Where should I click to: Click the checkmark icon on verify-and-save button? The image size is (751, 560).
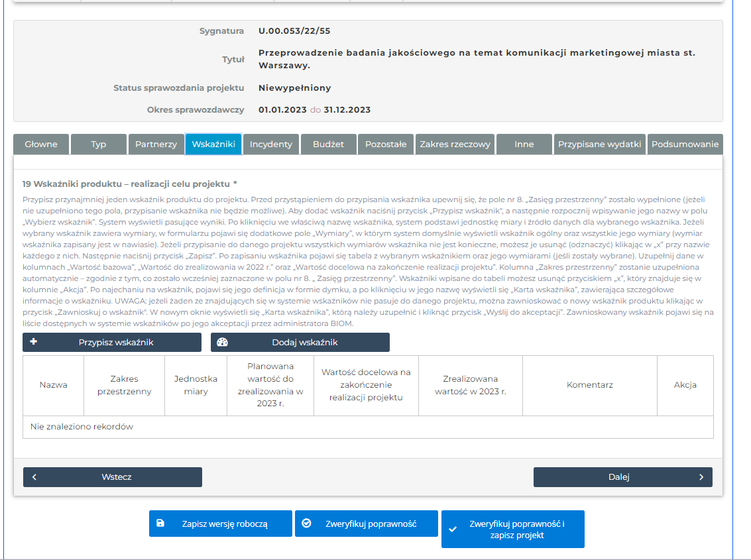click(453, 529)
